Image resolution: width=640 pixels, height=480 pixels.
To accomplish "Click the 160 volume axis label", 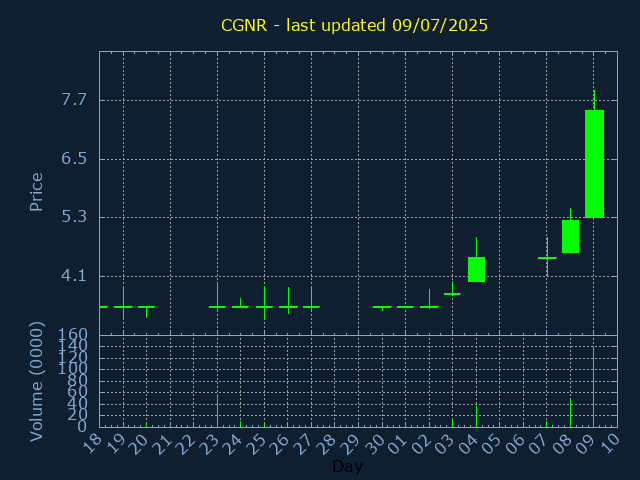I will (x=73, y=334).
